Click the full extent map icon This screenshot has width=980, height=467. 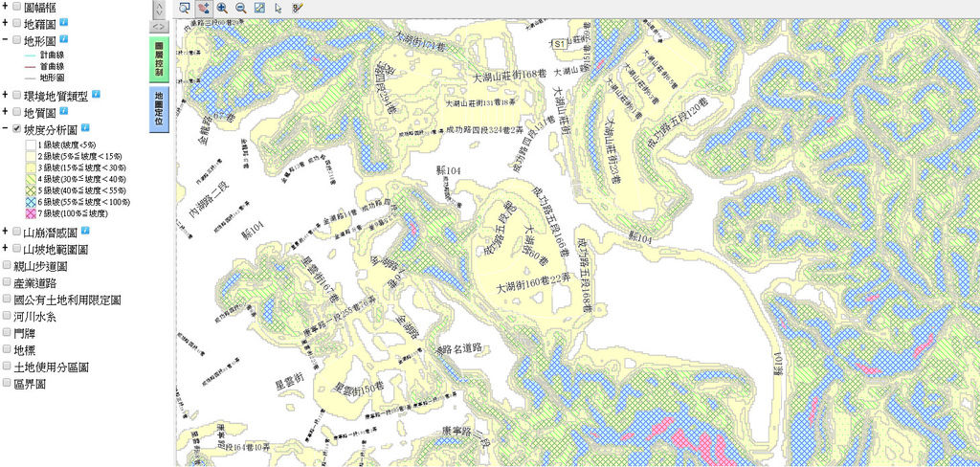point(259,8)
